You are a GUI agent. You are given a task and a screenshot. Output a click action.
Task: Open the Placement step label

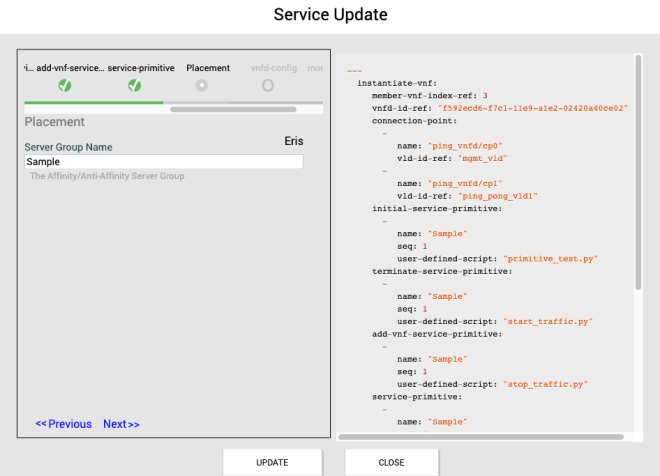pos(208,68)
